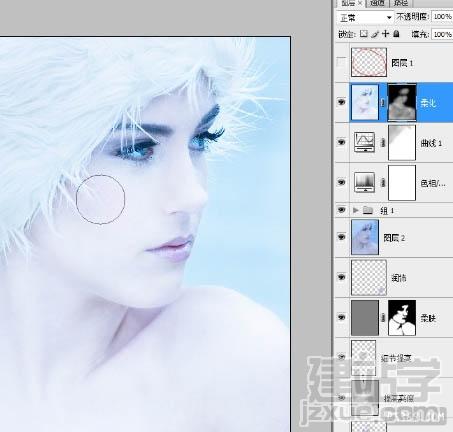Image resolution: width=453 pixels, height=432 pixels.
Task: Hide the 柔肤 layer via eye icon
Action: [341, 317]
